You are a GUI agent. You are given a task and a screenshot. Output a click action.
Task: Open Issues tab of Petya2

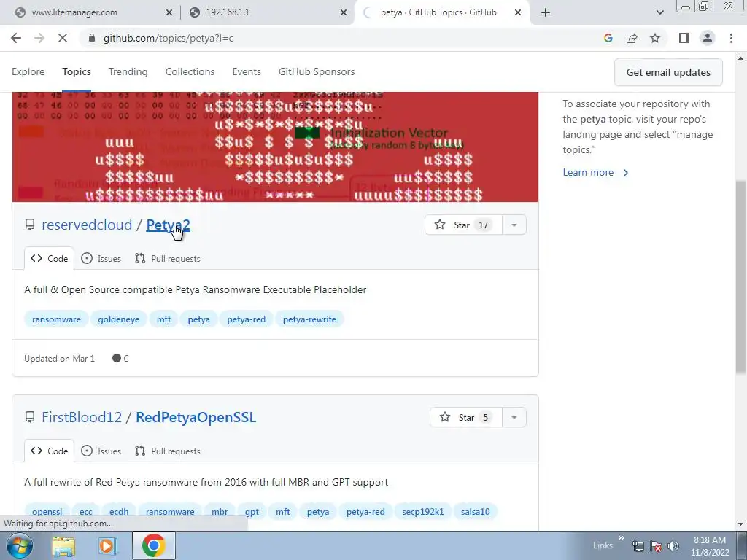coord(101,259)
